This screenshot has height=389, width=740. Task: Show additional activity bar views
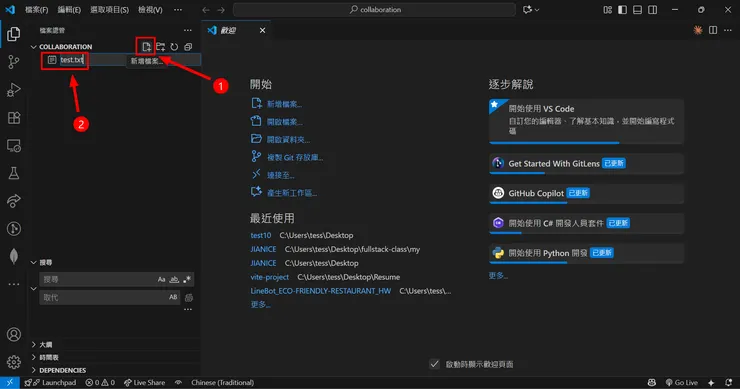(x=14, y=284)
